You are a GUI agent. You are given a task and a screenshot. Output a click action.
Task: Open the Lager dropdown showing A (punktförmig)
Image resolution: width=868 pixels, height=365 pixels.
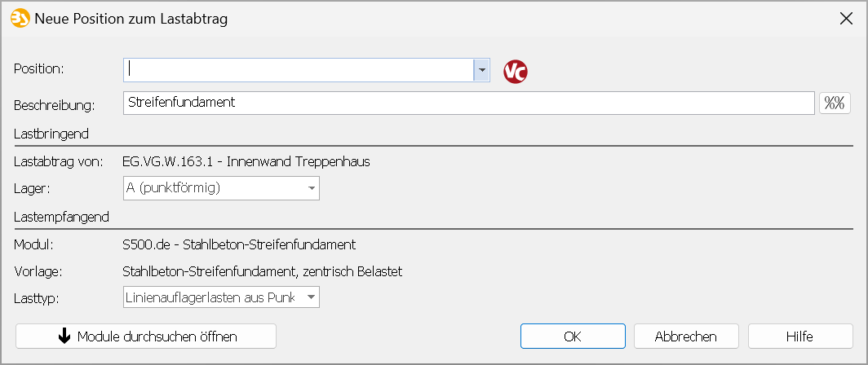click(221, 188)
